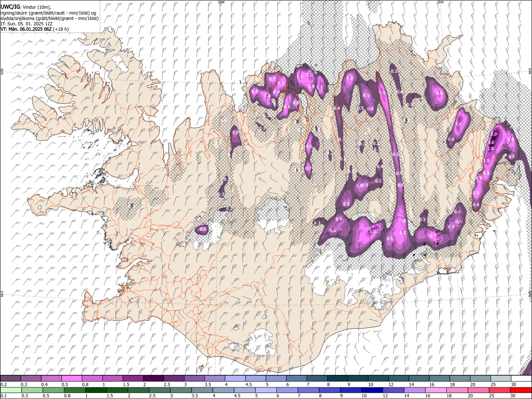Image resolution: width=532 pixels, height=399 pixels.
Task: Pick the pale lavender 4 swatch in top legend
Action: [235, 379]
